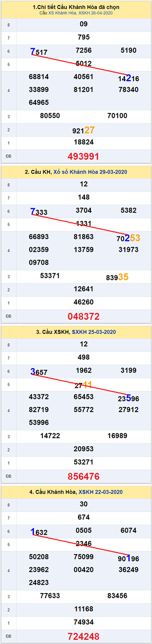Open the 'SXKH 25-03-2020' link
The width and height of the screenshot is (152, 644).
coord(94,332)
